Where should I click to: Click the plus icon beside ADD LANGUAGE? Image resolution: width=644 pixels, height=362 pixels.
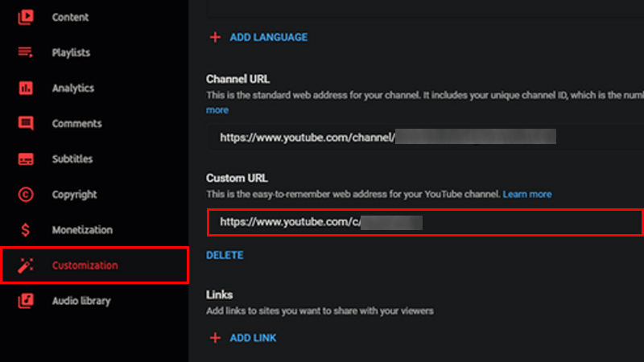[215, 37]
